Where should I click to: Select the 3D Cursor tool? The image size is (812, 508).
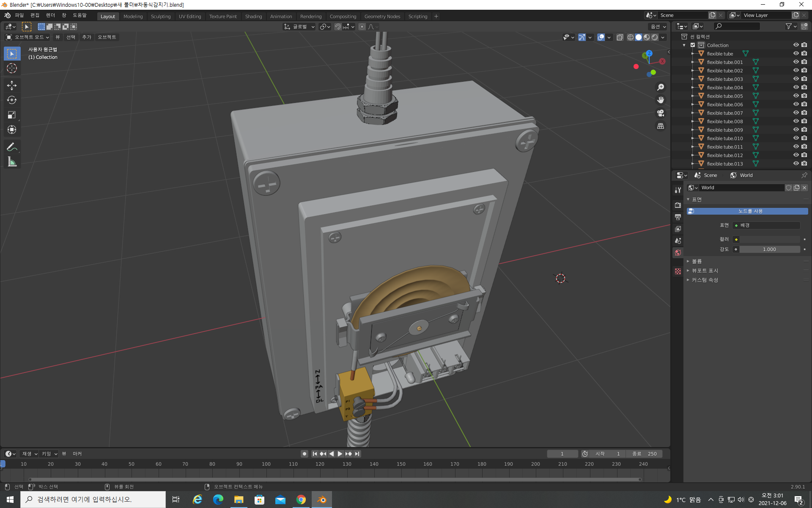[x=12, y=68]
